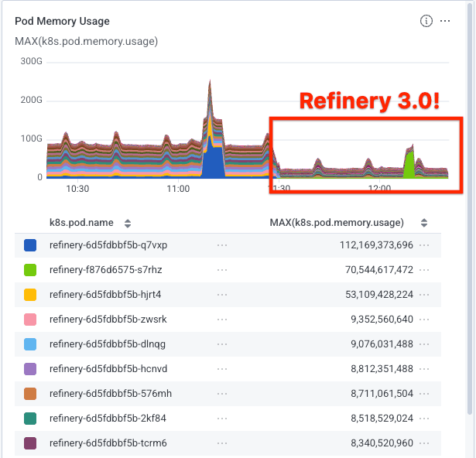Screen dimensions: 476x458
Task: Click the large blue spike in the chart
Action: pyautogui.click(x=213, y=161)
